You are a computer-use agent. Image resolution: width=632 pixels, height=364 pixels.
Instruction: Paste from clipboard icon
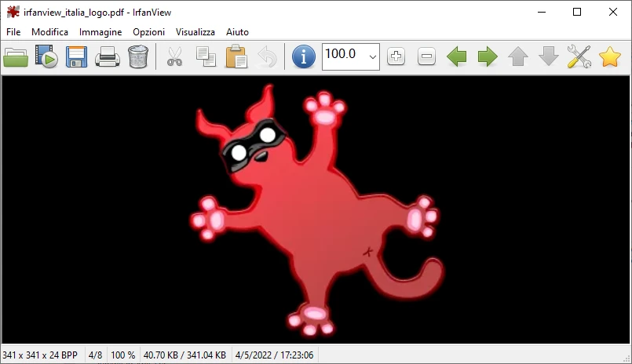tap(236, 56)
